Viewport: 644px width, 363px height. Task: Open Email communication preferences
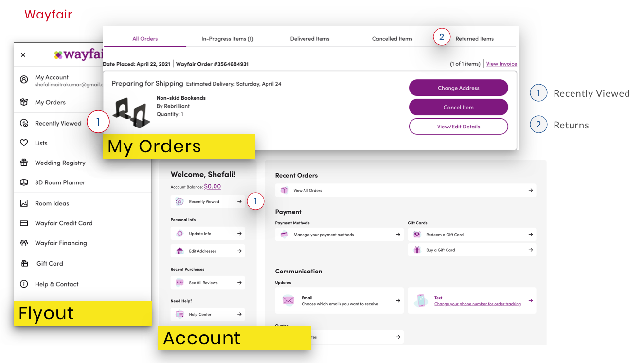[x=340, y=301]
